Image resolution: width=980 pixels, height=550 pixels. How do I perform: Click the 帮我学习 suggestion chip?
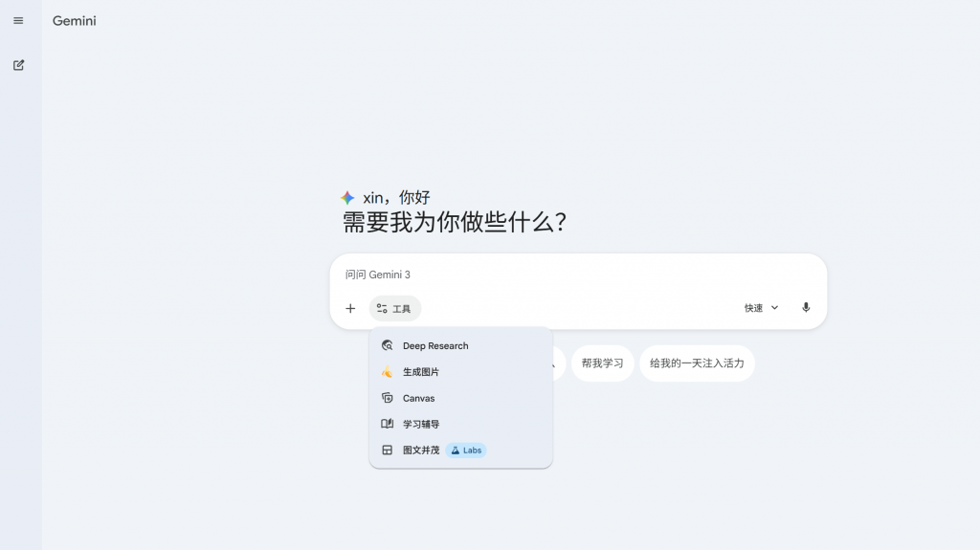click(x=603, y=363)
